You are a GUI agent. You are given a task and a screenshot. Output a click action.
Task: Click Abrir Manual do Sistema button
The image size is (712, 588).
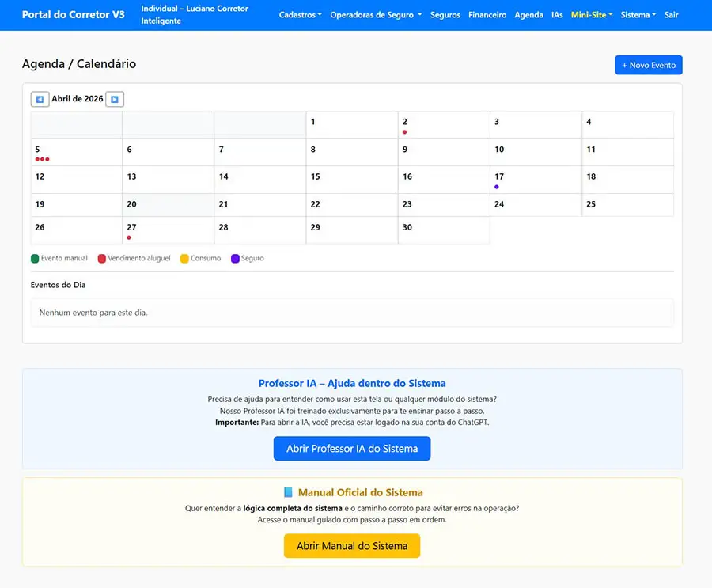click(352, 546)
